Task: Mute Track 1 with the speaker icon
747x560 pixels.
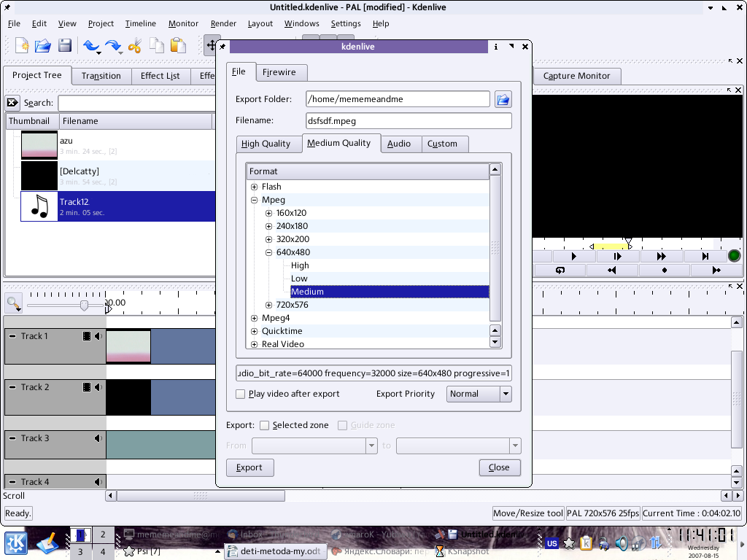Action: tap(98, 336)
